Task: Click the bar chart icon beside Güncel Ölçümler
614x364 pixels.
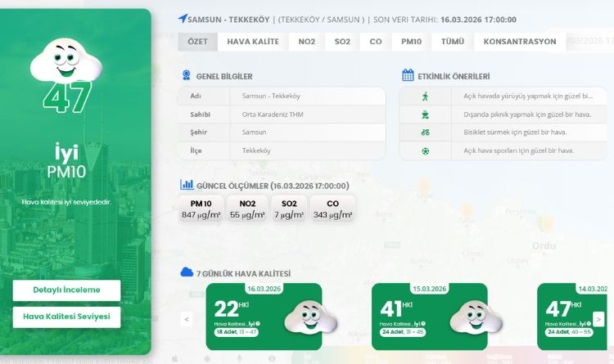Action: coord(187,186)
